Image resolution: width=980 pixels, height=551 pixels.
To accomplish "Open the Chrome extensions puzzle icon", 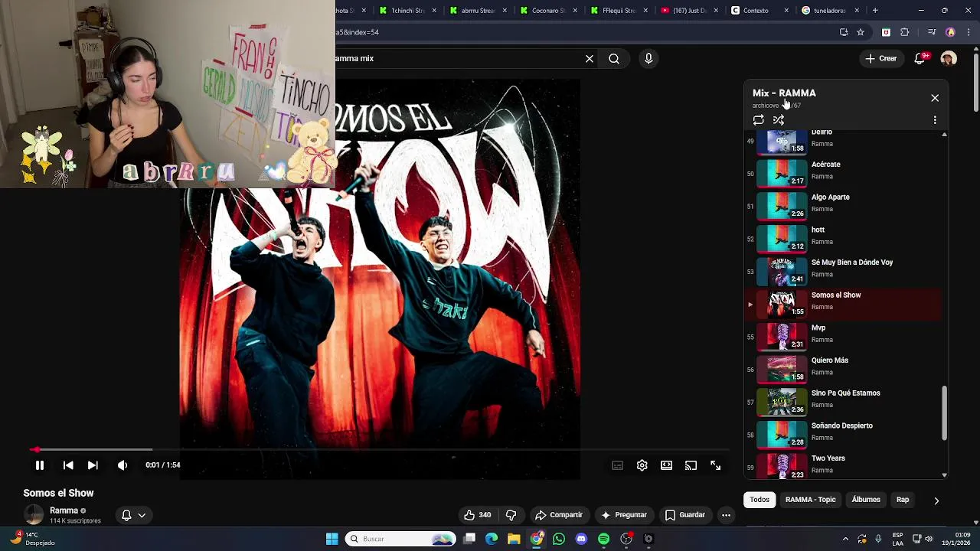I will (905, 32).
